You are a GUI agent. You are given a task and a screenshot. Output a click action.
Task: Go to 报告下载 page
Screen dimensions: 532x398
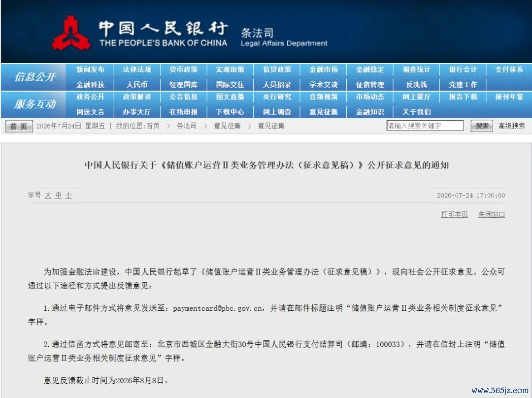463,97
